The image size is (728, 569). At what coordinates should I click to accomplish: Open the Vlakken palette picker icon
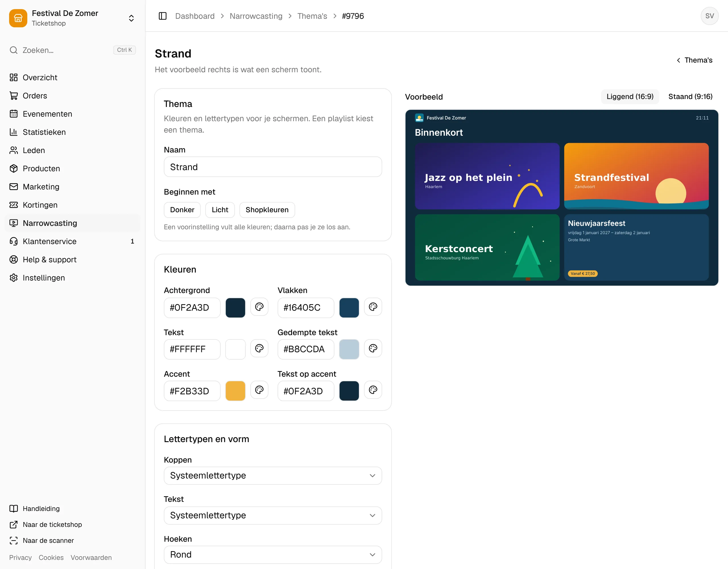click(x=373, y=307)
